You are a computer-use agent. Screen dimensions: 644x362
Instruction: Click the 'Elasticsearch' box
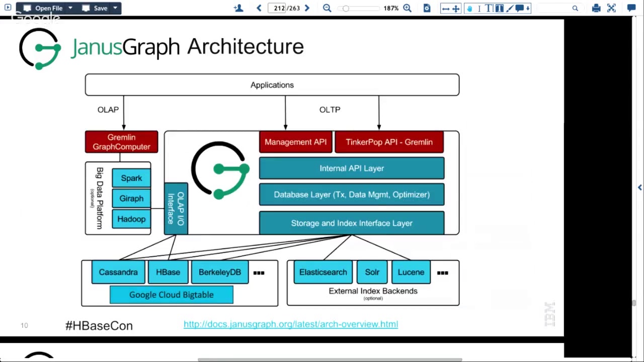click(x=323, y=272)
